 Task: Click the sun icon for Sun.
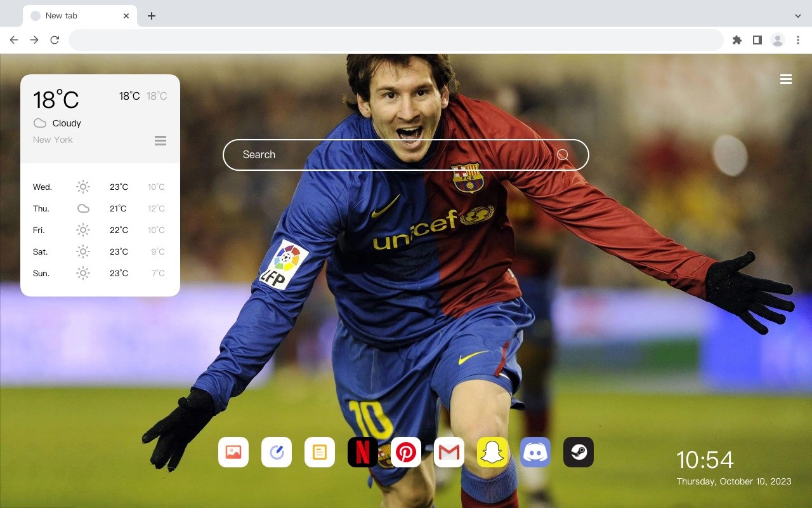tap(83, 273)
